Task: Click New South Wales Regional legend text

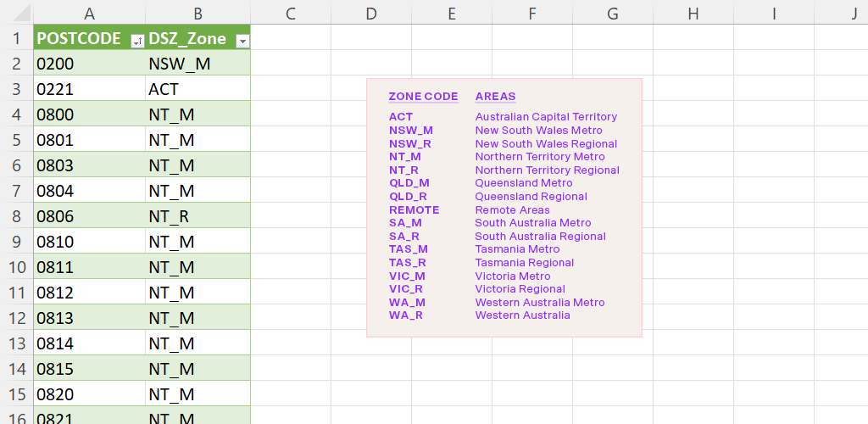Action: 546,144
